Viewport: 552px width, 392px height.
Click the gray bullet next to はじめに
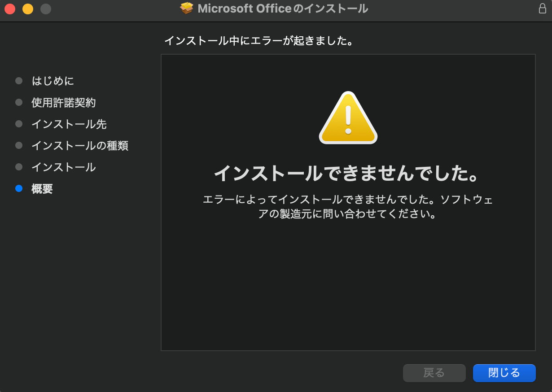(19, 81)
